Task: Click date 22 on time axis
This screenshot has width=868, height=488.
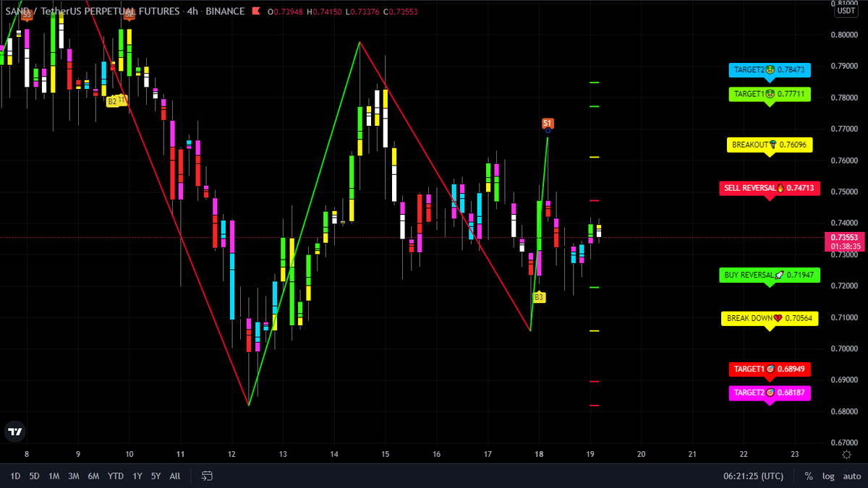Action: pyautogui.click(x=744, y=454)
